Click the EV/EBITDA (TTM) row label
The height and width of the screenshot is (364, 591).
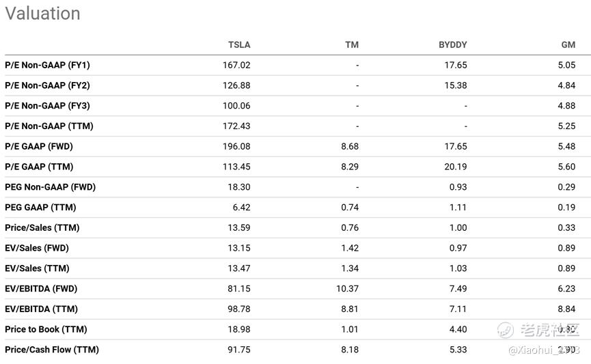click(x=41, y=309)
